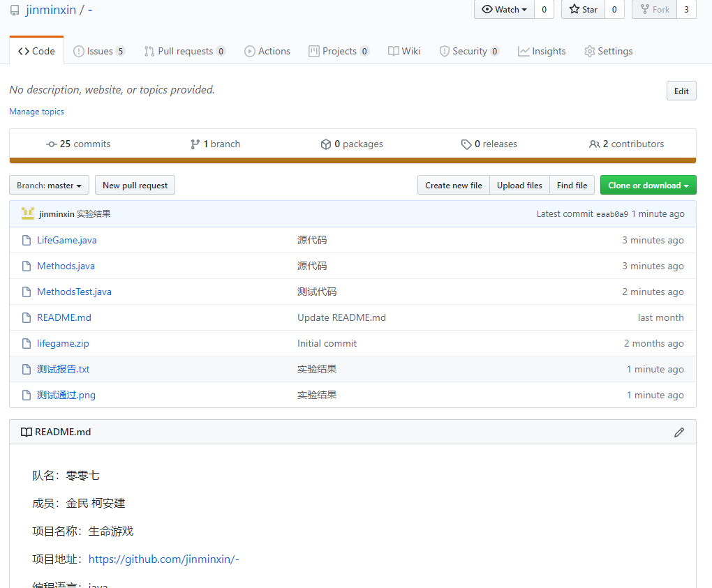This screenshot has height=588, width=712.
Task: Click file icon next to LifeGame.java
Action: (x=27, y=240)
